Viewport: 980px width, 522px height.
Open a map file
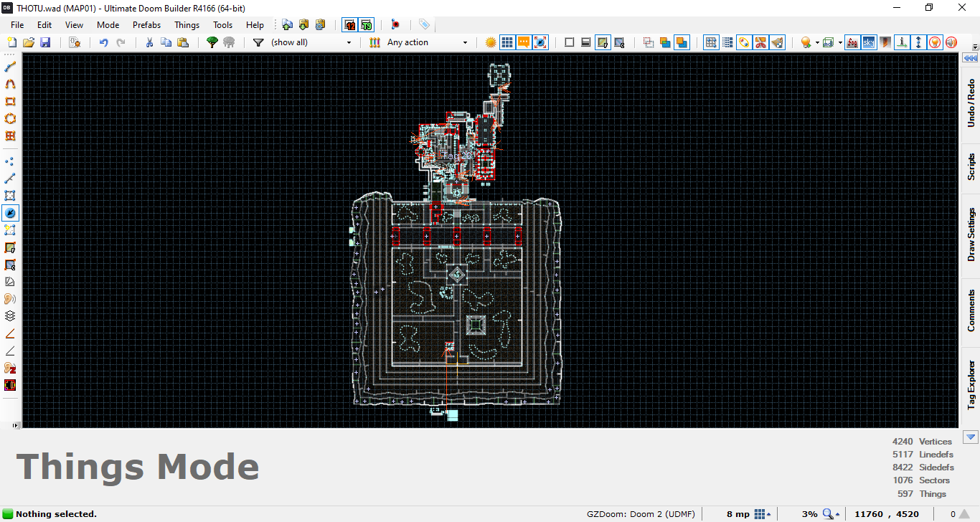tap(29, 42)
